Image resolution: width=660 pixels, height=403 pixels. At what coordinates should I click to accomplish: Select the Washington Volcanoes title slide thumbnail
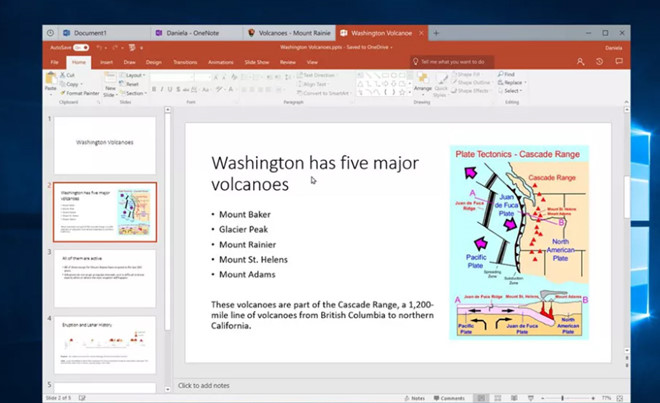(x=105, y=144)
